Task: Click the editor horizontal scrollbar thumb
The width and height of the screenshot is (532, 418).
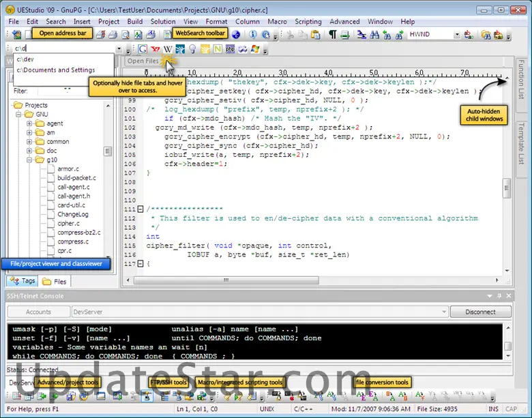Action: click(226, 280)
